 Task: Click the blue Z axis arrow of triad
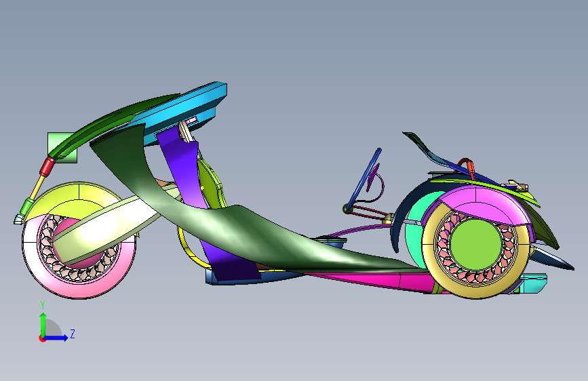click(57, 338)
